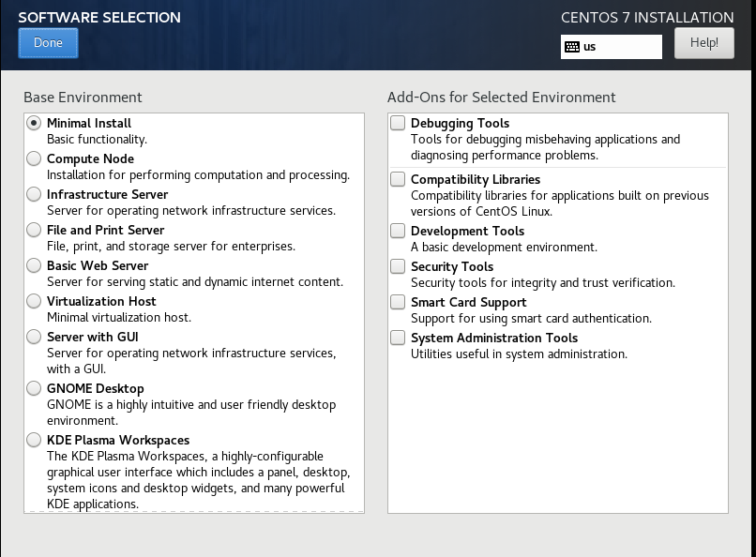Pick File and Print Server option
This screenshot has width=756, height=557.
35,230
